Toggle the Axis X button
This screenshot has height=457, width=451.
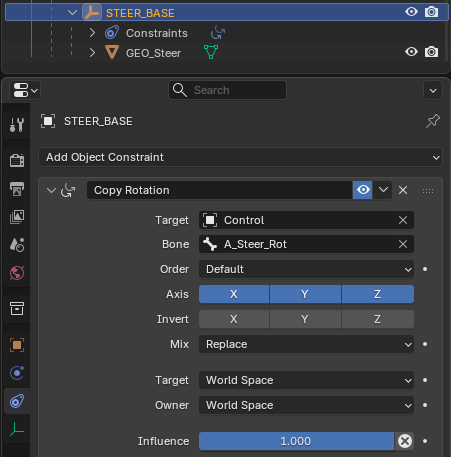click(234, 294)
